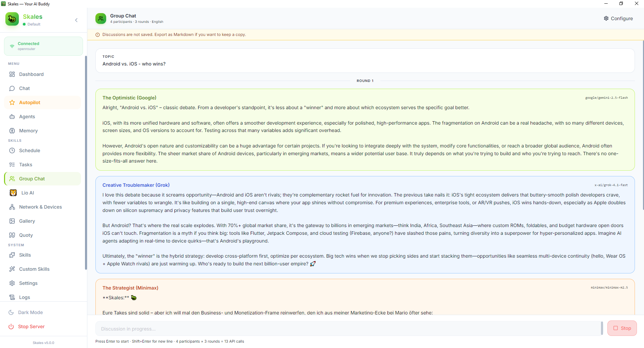Click 'Creative Troublemaker (Grok)' participant name
The image size is (644, 348).
136,185
